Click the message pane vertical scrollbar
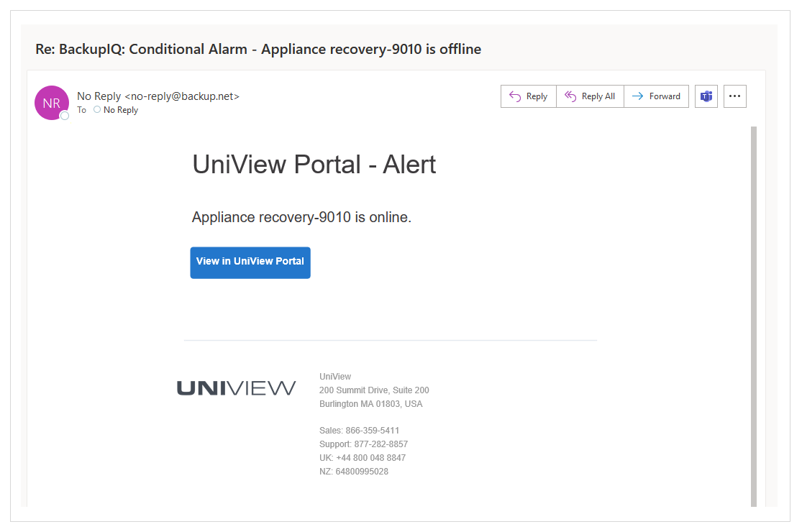 tap(753, 316)
